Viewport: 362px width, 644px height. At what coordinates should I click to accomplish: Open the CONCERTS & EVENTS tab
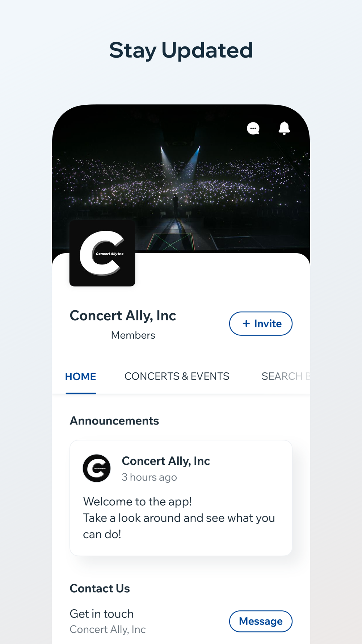[177, 377]
